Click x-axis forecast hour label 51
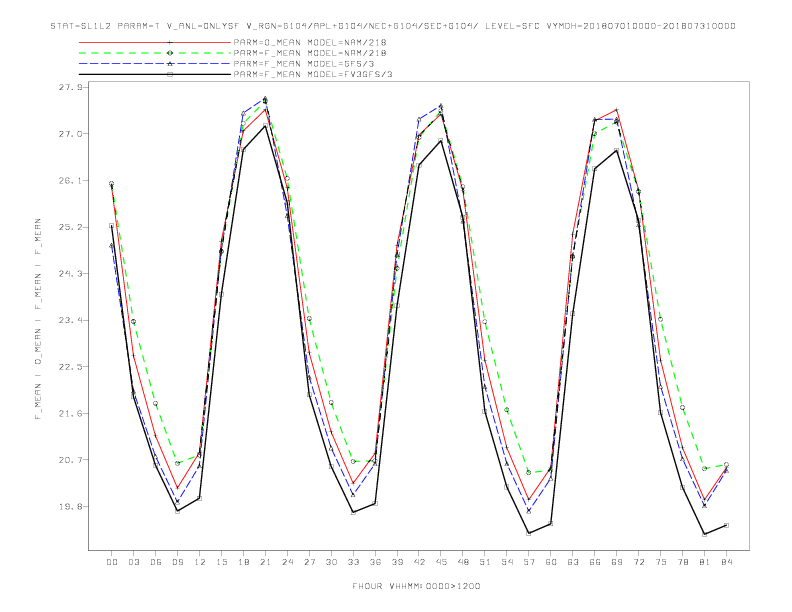 [485, 562]
